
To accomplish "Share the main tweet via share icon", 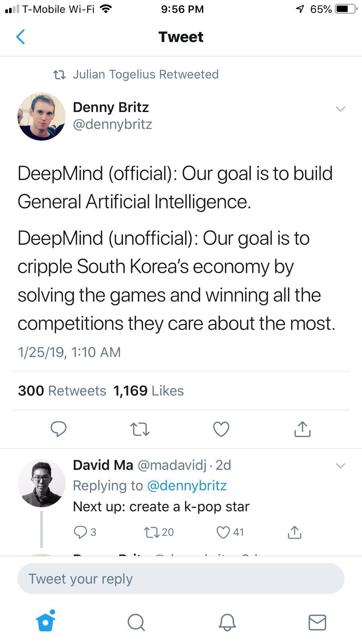I will (302, 429).
